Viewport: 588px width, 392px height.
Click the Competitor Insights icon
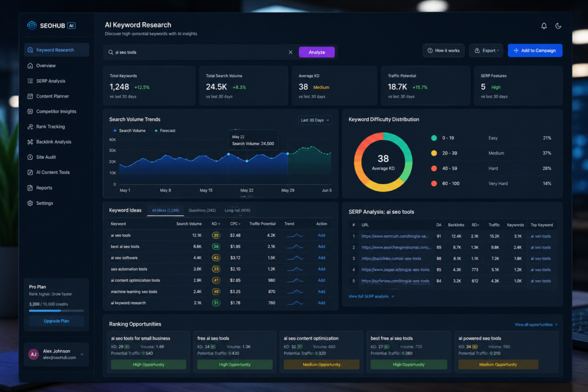[30, 111]
